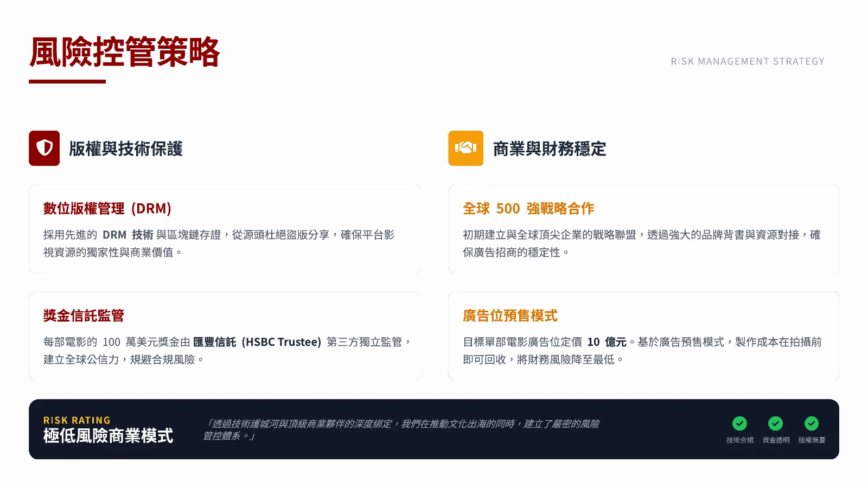Viewport: 868px width, 488px height.
Task: Click the bold 10 億元 figure
Action: point(607,342)
